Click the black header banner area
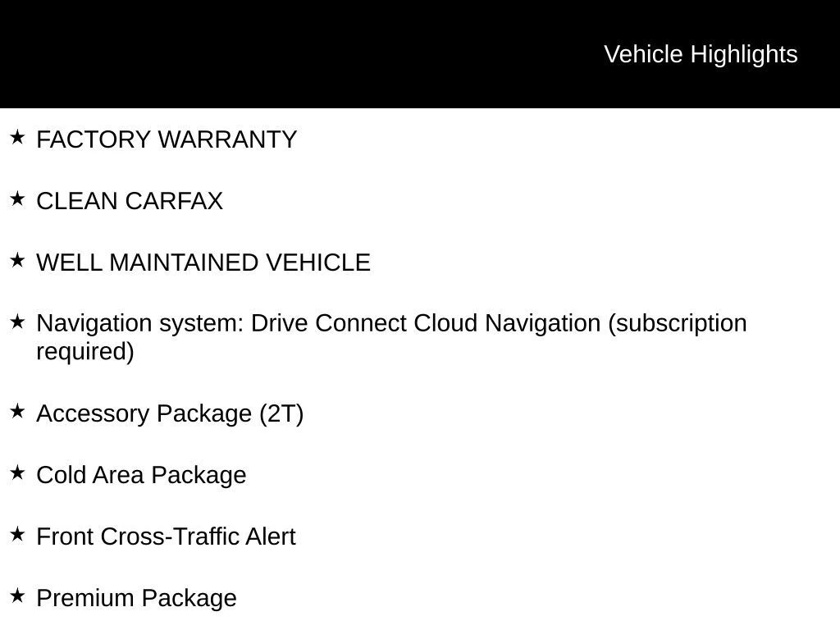The image size is (840, 630). pyautogui.click(x=420, y=54)
